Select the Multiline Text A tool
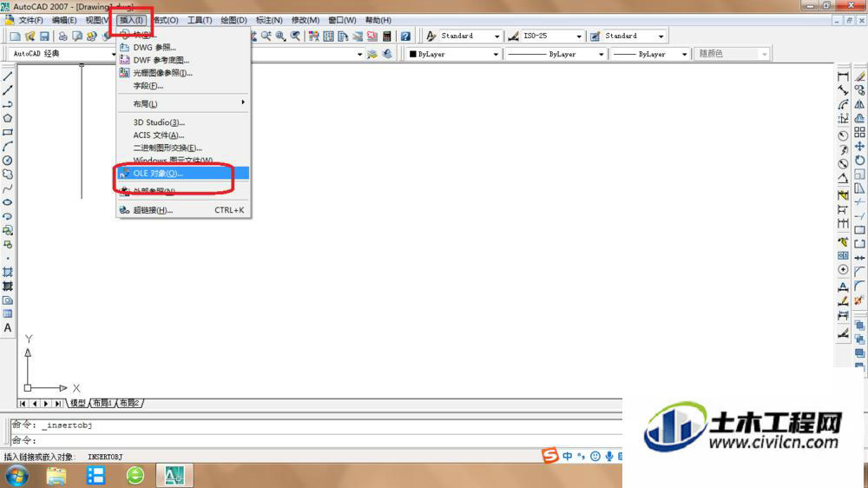The width and height of the screenshot is (868, 488). [8, 328]
